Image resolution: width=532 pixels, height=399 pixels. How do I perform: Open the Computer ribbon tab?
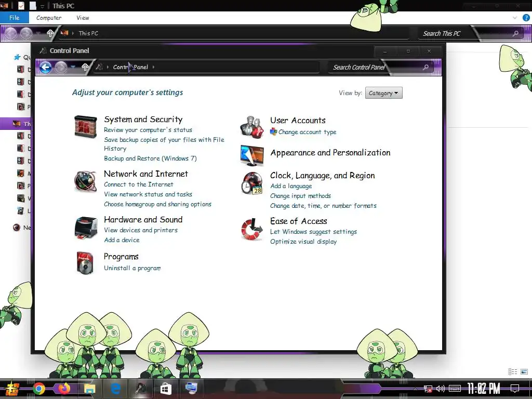coord(49,18)
